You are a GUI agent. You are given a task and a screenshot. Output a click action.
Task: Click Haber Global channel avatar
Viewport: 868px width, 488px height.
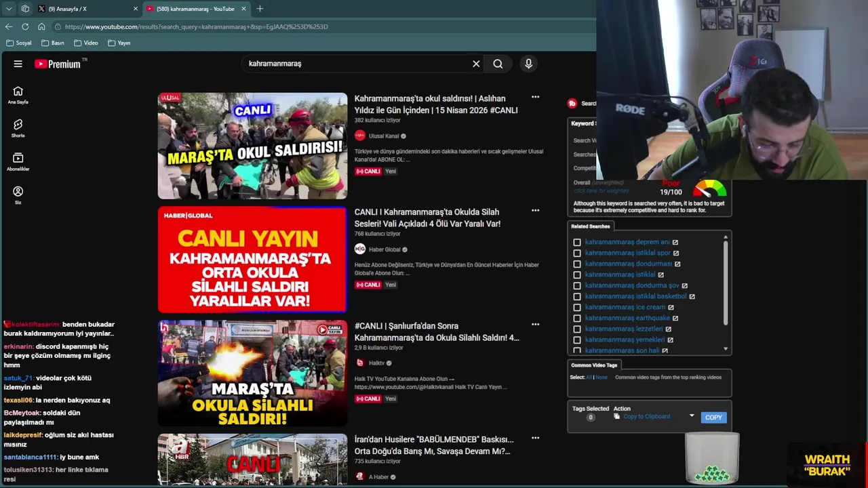360,249
